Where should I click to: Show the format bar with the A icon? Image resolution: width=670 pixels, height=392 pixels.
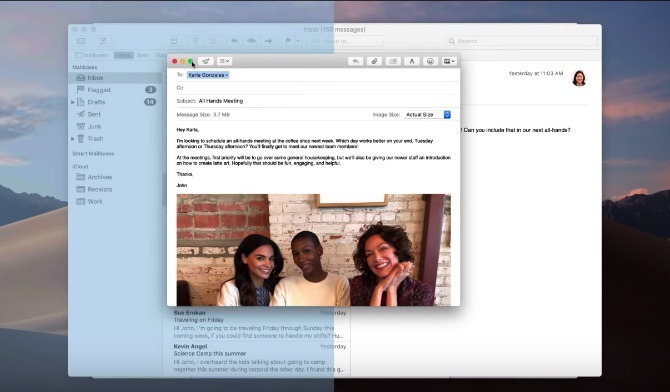[411, 61]
